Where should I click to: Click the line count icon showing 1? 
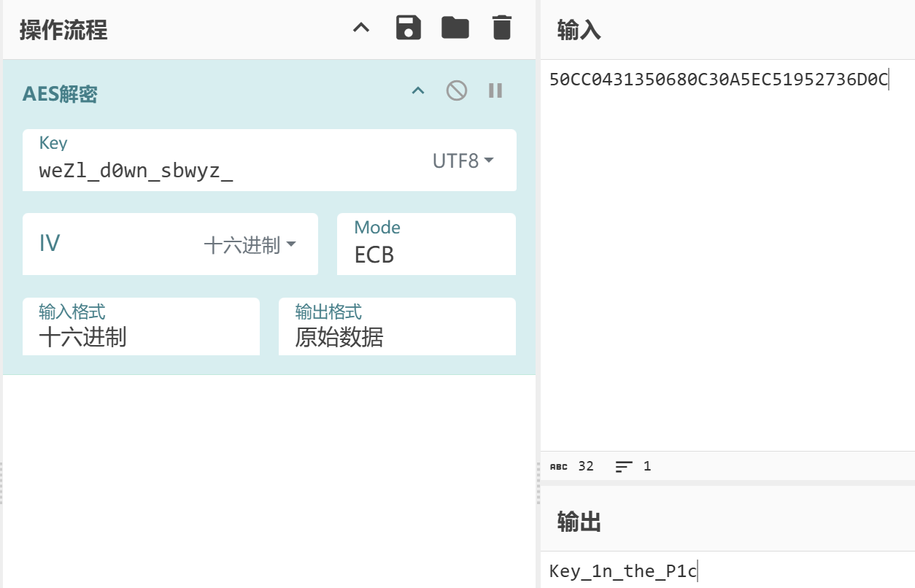point(624,466)
